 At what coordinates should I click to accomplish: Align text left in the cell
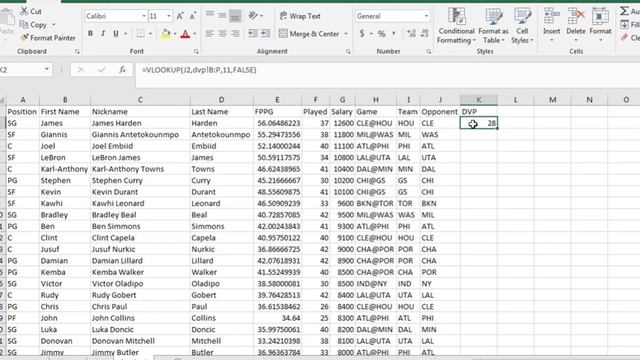pos(210,33)
